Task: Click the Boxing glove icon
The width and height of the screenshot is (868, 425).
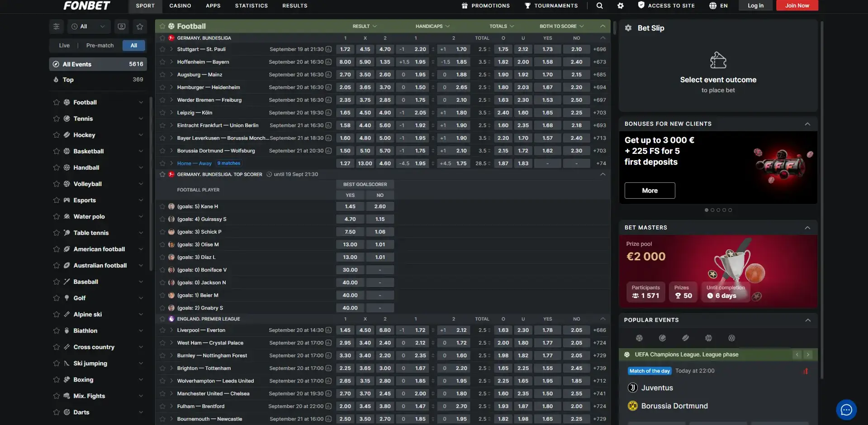Action: pos(66,379)
